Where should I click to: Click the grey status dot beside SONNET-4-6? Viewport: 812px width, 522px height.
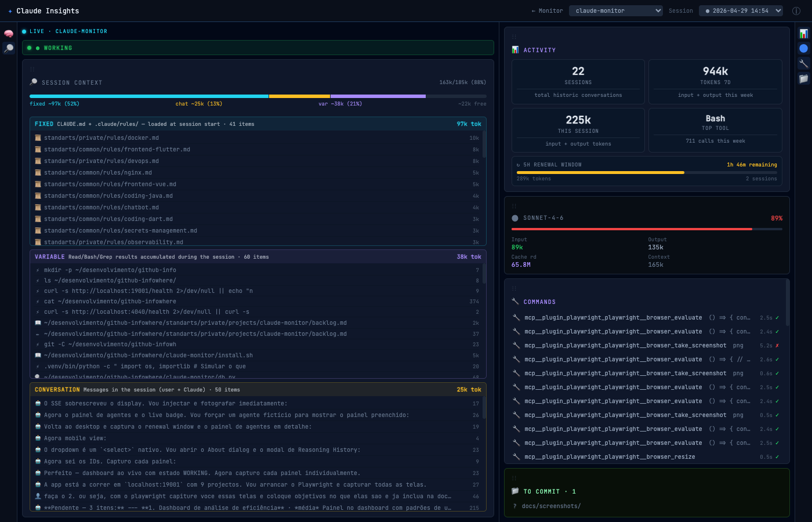[515, 218]
